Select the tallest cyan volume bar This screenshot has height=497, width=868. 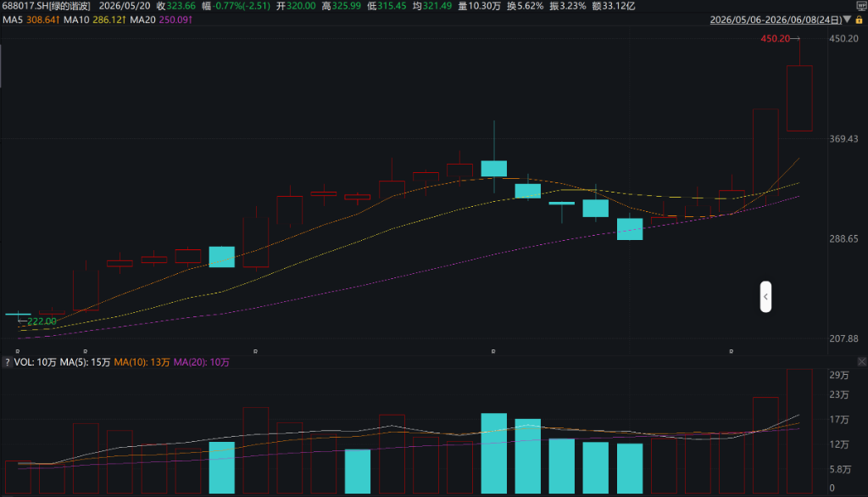pyautogui.click(x=494, y=453)
